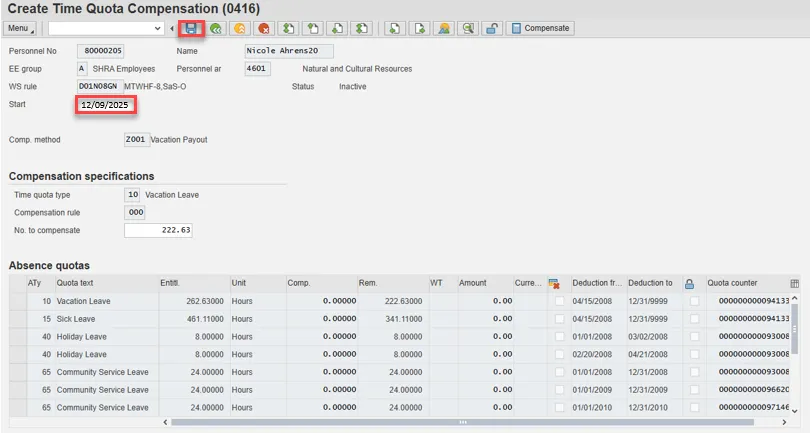
Task: Expand the Menu button dropdown
Action: pyautogui.click(x=22, y=28)
